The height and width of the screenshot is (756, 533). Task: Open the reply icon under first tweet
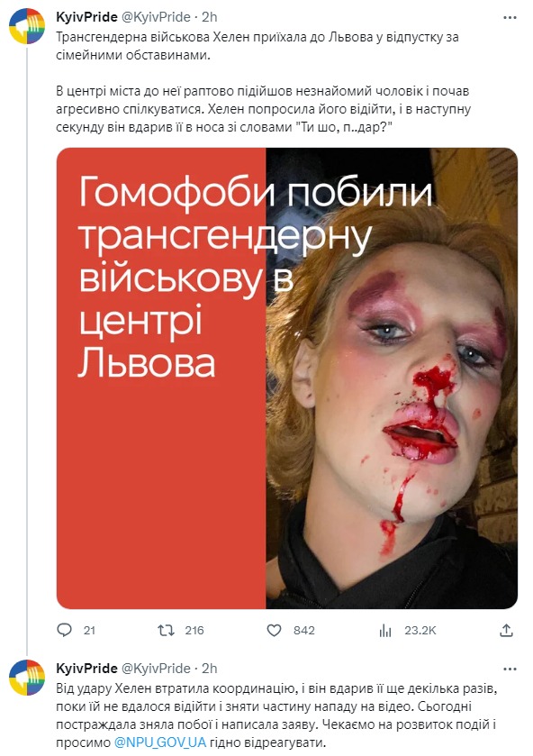64,630
